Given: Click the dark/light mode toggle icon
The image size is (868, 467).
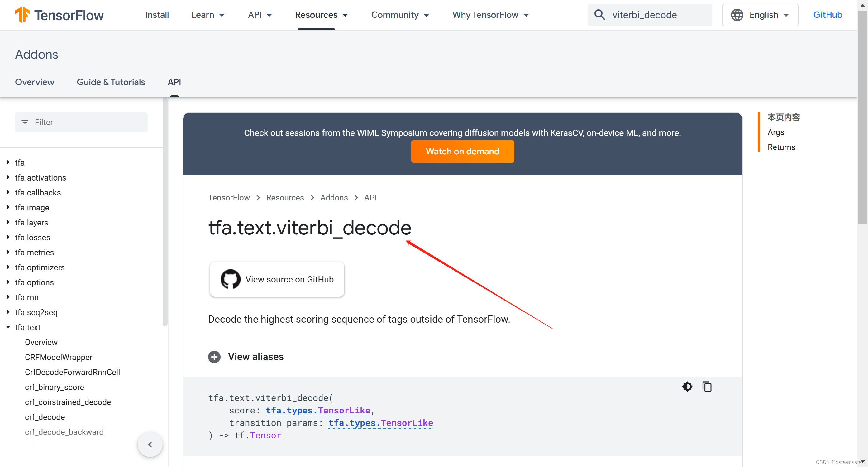Looking at the screenshot, I should click(688, 387).
